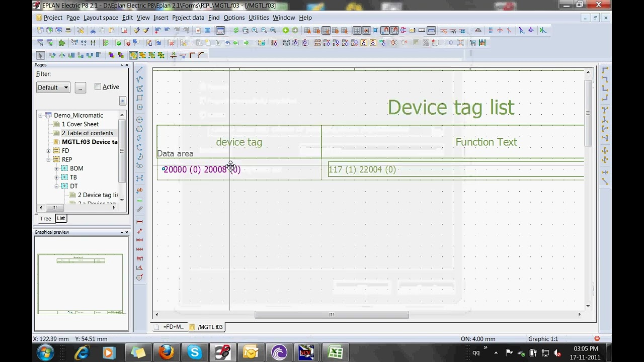Select the Rectangle drawing tool
644x362 pixels.
(x=140, y=98)
